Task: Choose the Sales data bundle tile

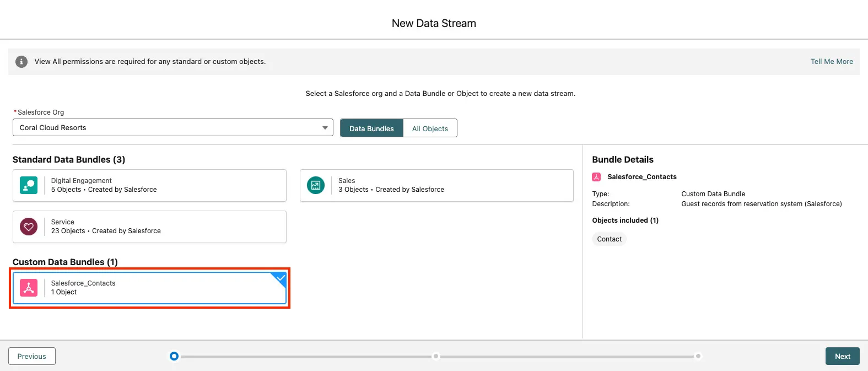Action: (x=436, y=185)
